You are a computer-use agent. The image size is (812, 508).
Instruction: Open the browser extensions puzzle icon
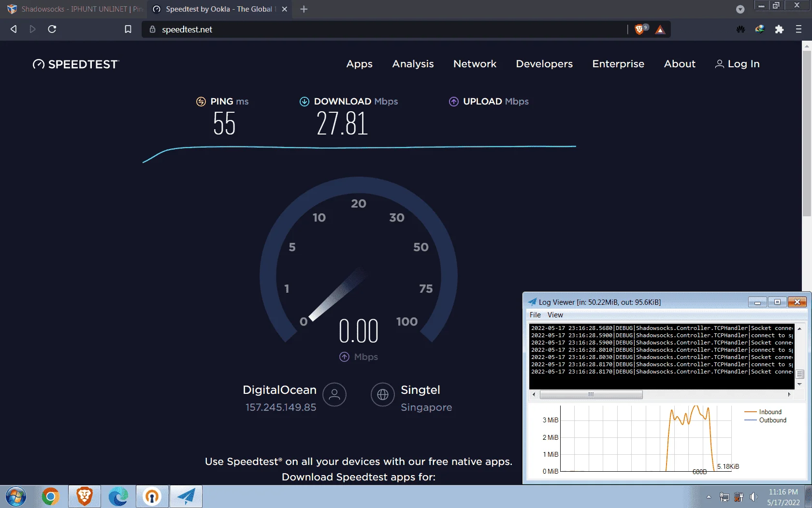click(x=779, y=29)
